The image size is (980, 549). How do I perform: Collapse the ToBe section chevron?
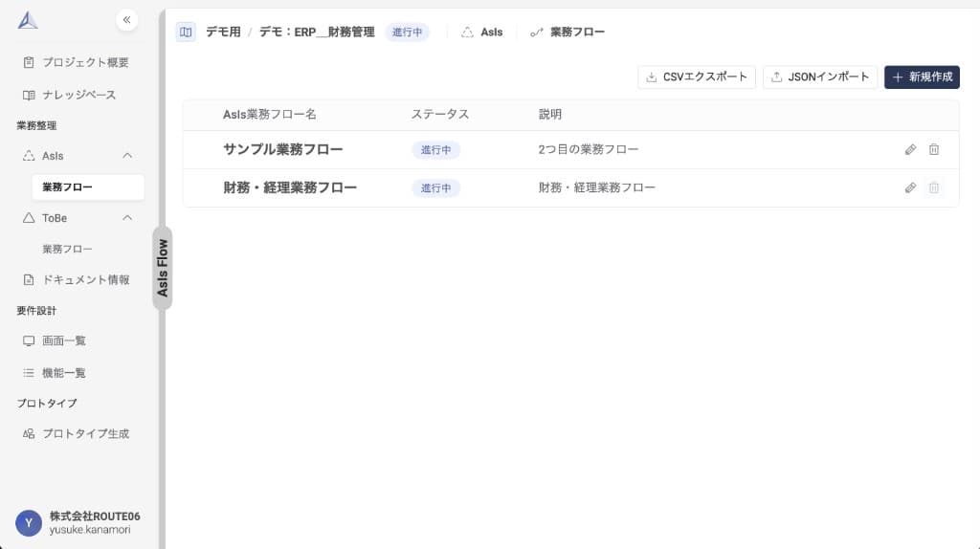(x=127, y=218)
